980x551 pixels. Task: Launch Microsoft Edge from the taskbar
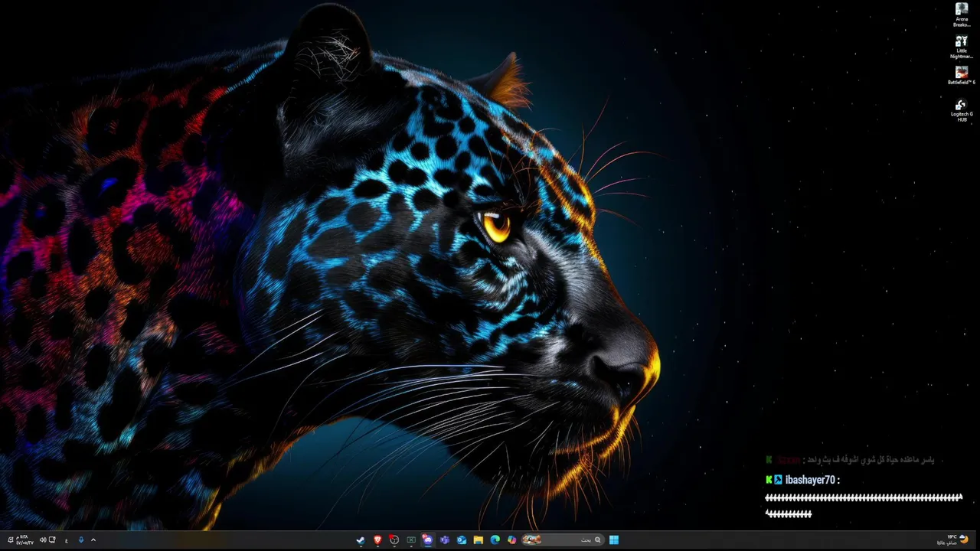click(495, 540)
